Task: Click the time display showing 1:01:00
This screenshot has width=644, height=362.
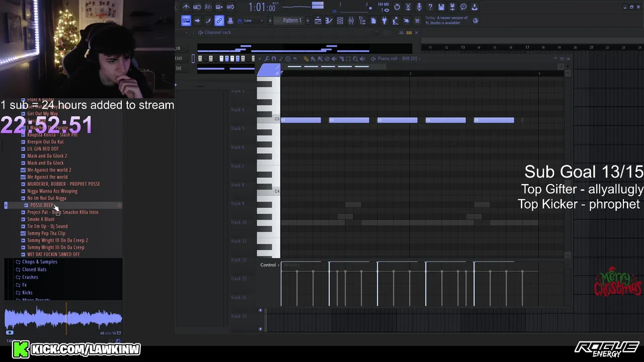Action: (262, 7)
